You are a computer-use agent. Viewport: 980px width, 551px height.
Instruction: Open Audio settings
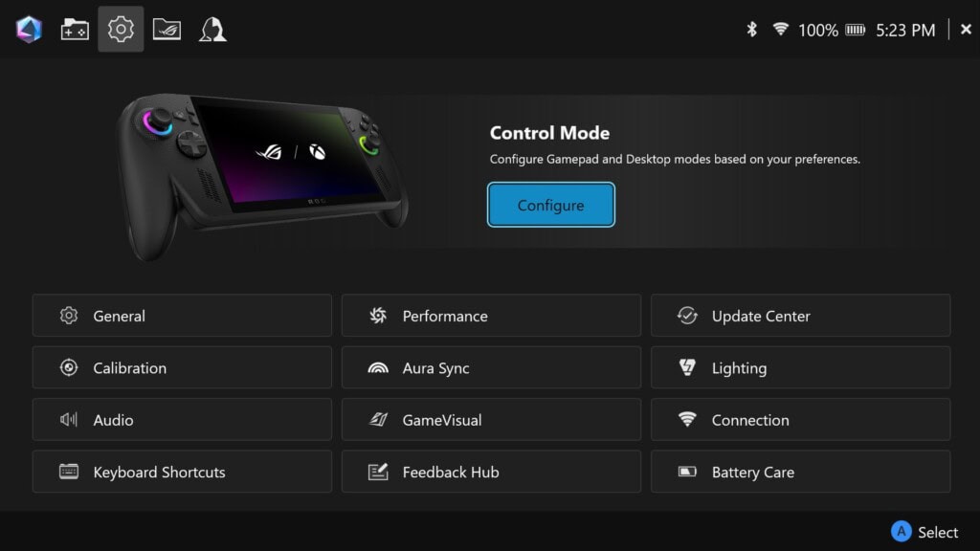point(182,419)
